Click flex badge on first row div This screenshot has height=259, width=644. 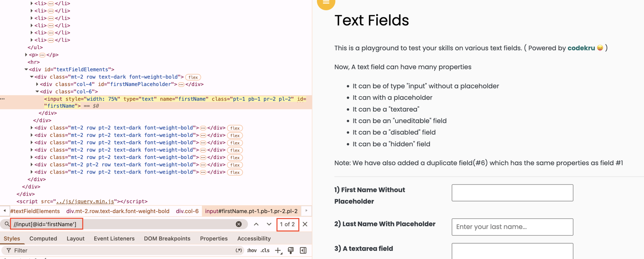[193, 77]
